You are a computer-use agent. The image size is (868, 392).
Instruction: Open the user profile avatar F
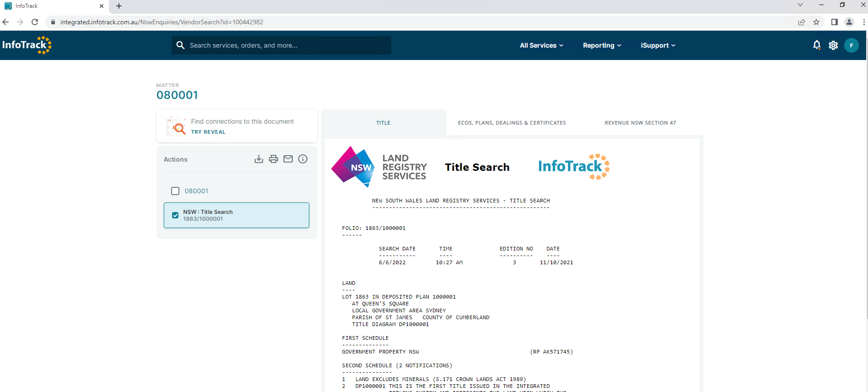(x=851, y=45)
